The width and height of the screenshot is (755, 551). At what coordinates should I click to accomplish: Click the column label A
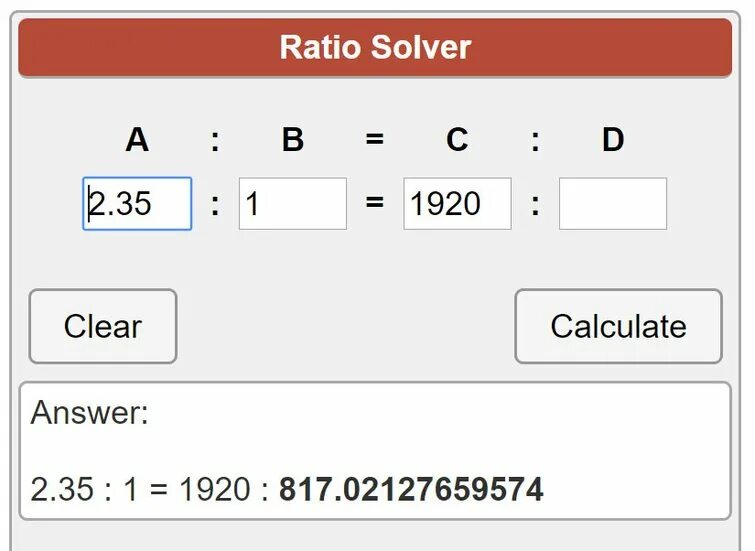(x=137, y=140)
